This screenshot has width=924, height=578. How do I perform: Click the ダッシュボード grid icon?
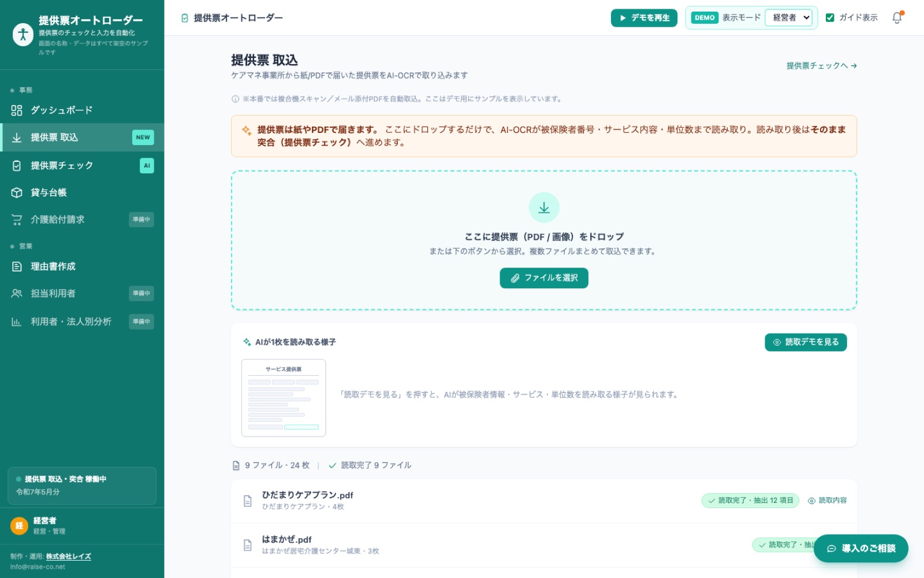17,110
